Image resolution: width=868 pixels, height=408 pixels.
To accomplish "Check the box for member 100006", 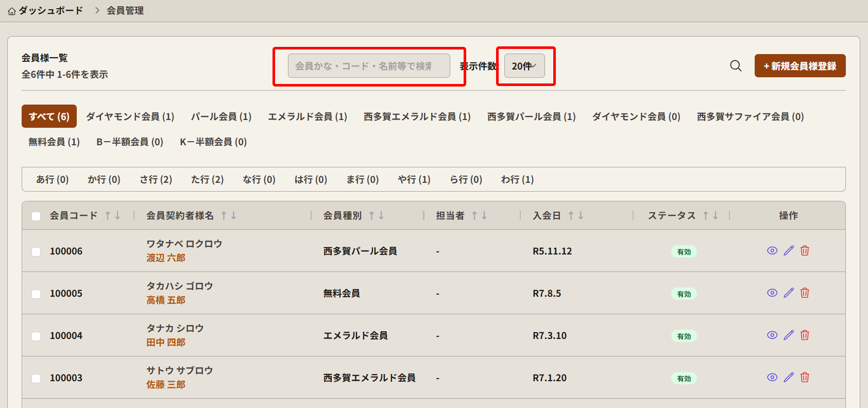I will pyautogui.click(x=36, y=252).
